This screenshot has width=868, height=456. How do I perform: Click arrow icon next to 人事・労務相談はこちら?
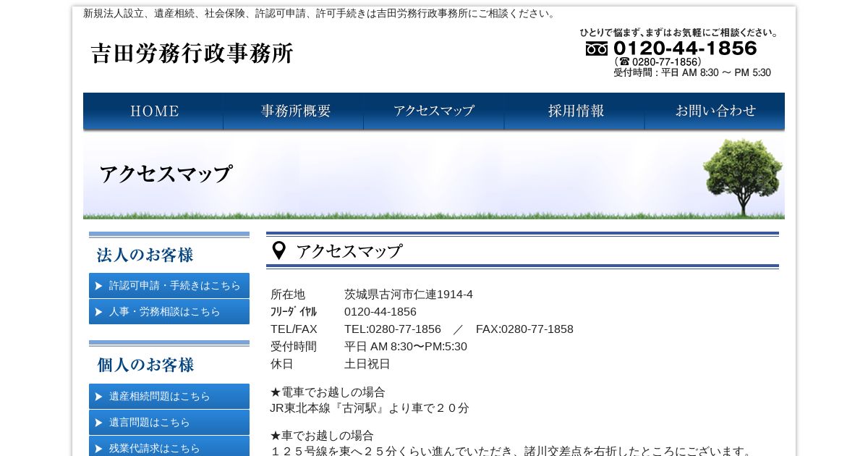pyautogui.click(x=98, y=312)
